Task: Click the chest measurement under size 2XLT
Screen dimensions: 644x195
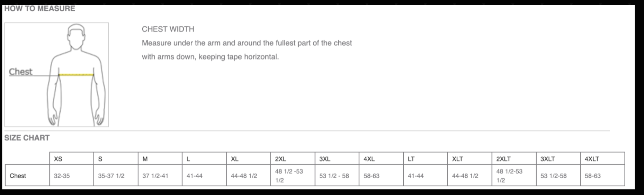Action: tap(509, 176)
